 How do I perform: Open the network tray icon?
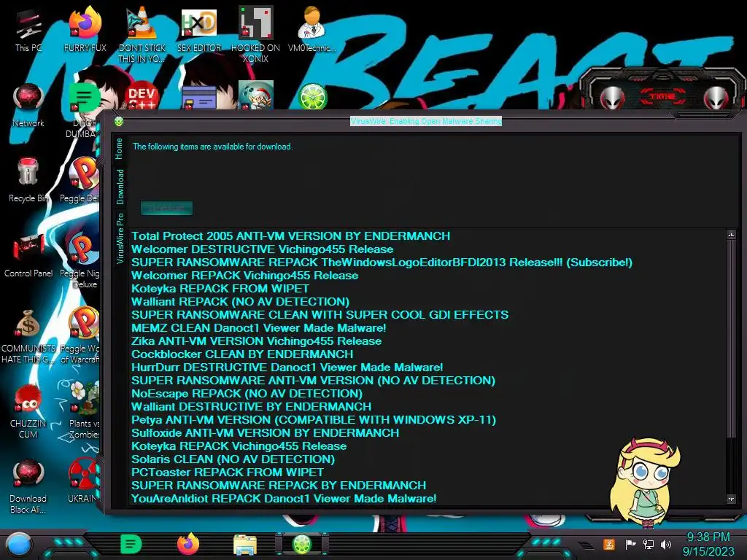click(648, 544)
